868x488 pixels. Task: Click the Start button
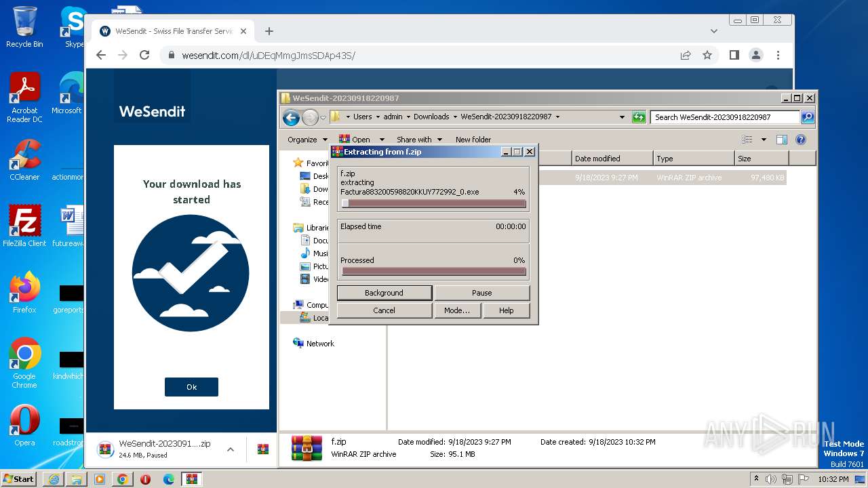(x=19, y=479)
